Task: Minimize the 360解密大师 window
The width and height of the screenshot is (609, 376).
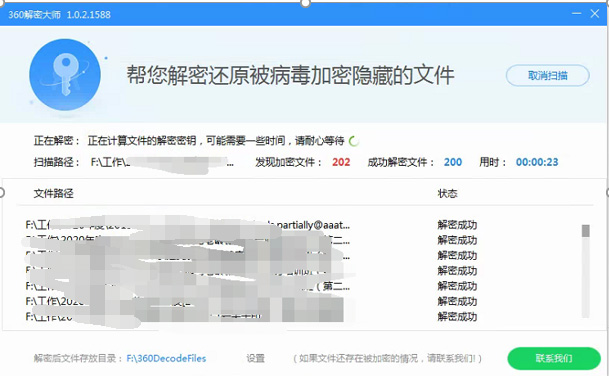Action: (576, 14)
